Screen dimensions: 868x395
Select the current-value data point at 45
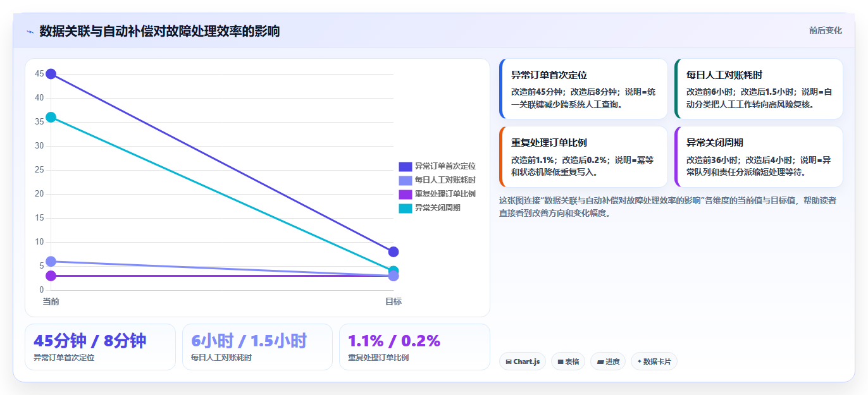click(x=51, y=74)
